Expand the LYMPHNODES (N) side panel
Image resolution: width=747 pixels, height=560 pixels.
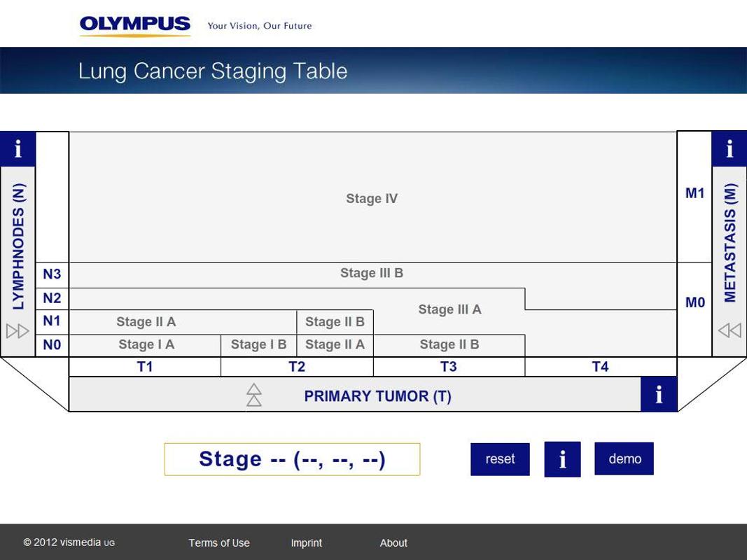(x=18, y=246)
